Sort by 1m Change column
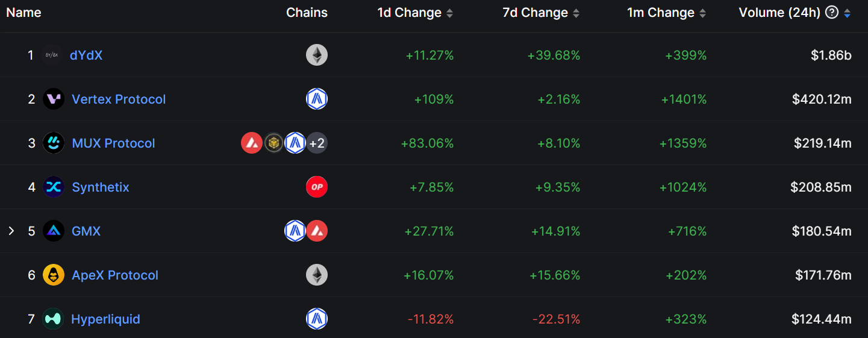Viewport: 868px width, 338px height. coord(702,13)
